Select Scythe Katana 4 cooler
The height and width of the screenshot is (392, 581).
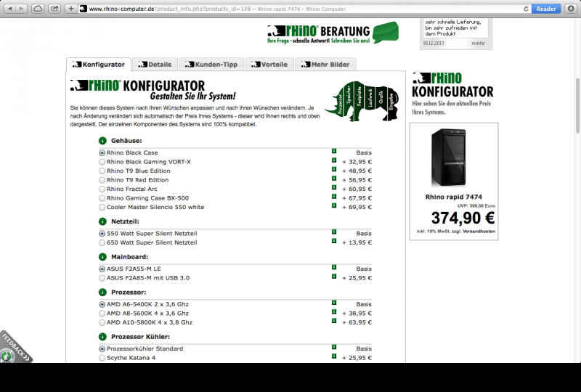(x=102, y=358)
